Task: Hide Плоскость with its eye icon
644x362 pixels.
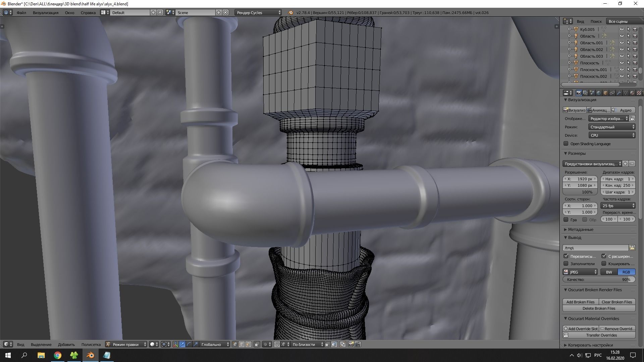Action: [622, 63]
